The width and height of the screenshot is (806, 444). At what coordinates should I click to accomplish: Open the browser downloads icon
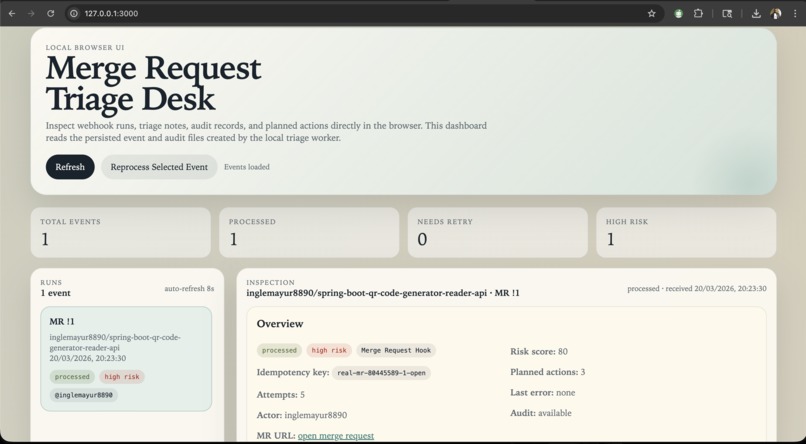click(756, 13)
